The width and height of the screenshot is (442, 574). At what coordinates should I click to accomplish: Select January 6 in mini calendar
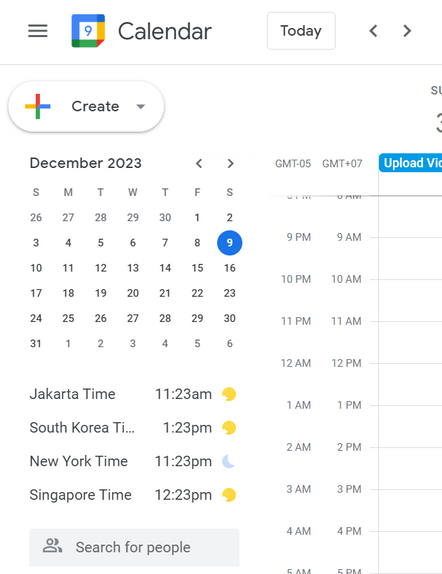tap(230, 343)
